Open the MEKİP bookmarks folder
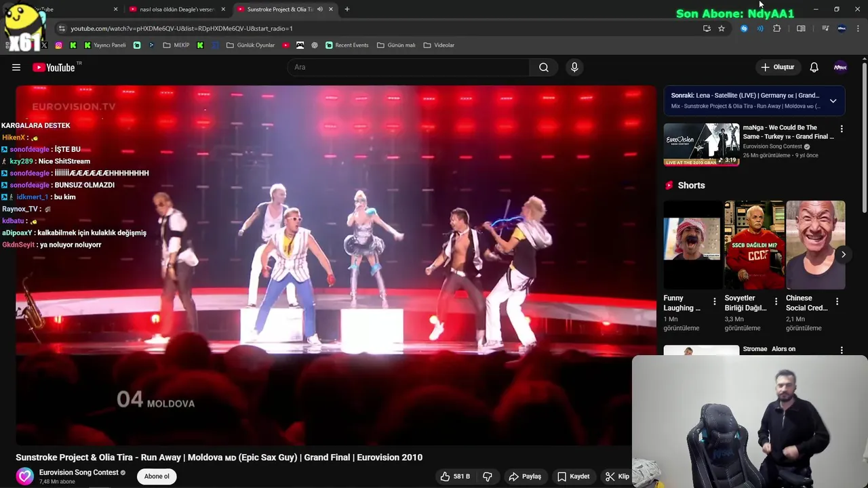Viewport: 868px width, 488px height. (x=176, y=45)
